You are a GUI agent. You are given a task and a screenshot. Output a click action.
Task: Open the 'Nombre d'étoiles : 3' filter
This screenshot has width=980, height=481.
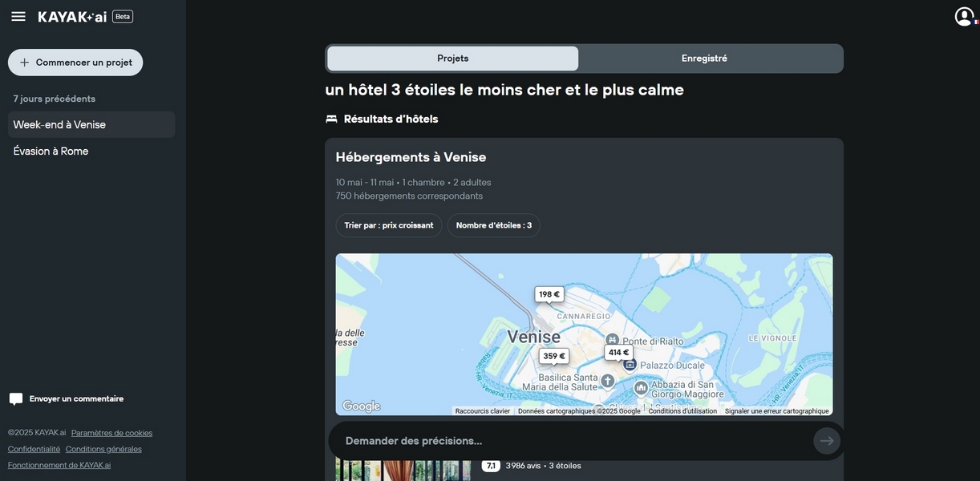(493, 225)
